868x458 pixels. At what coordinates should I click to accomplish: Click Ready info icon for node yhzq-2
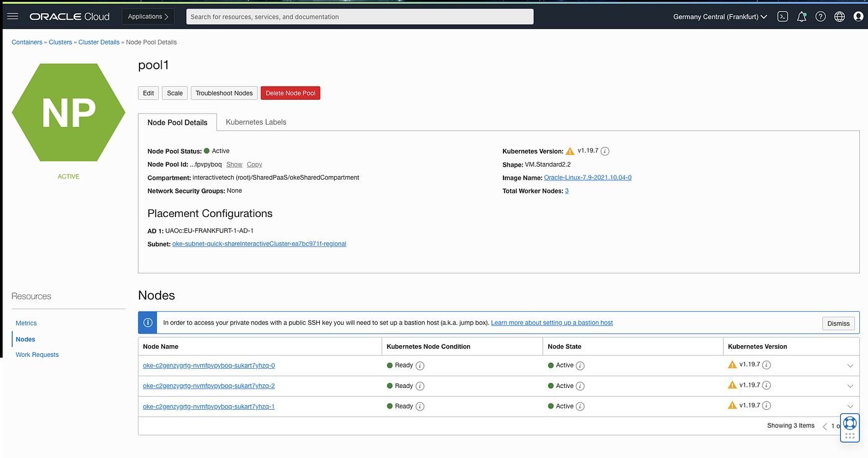tap(420, 386)
